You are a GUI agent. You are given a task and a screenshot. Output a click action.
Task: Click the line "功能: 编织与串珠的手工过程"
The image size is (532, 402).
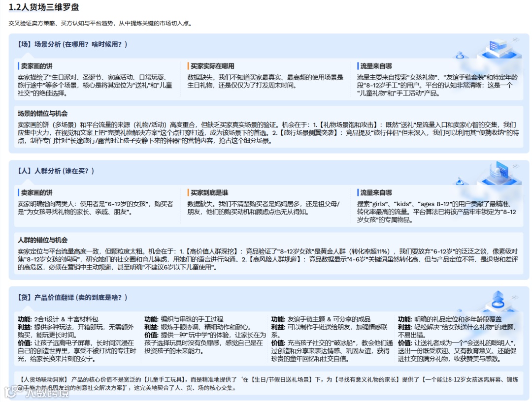point(184,319)
